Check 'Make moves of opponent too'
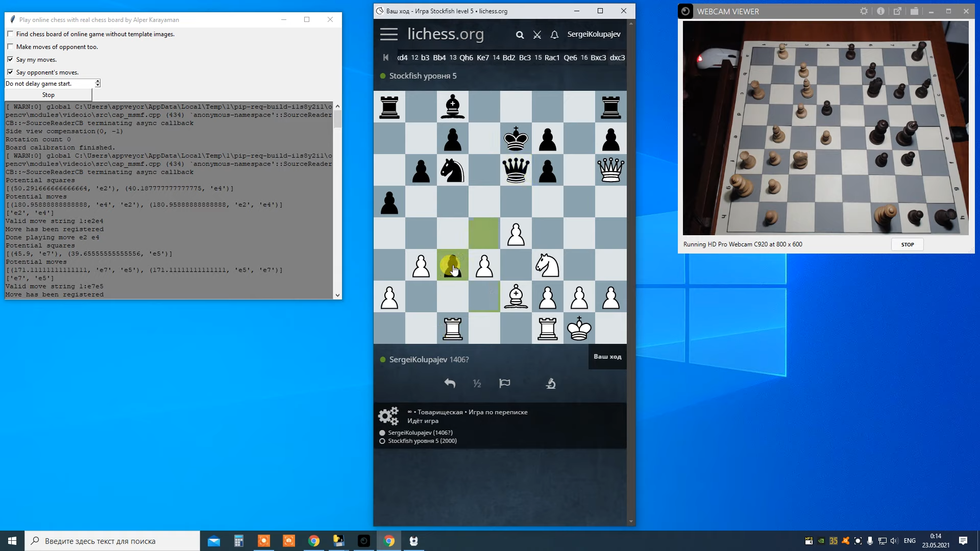 click(x=10, y=46)
